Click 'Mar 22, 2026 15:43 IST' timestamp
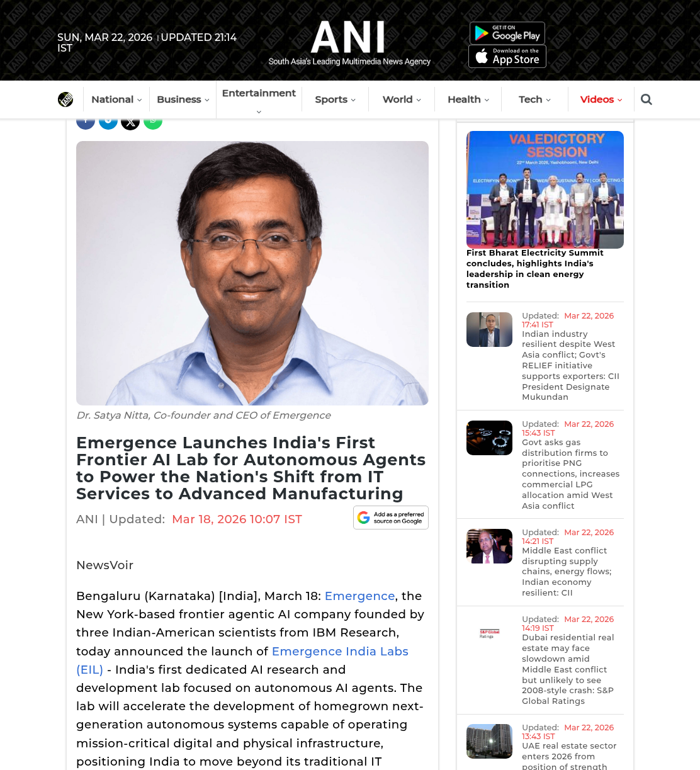The image size is (700, 770). (568, 428)
